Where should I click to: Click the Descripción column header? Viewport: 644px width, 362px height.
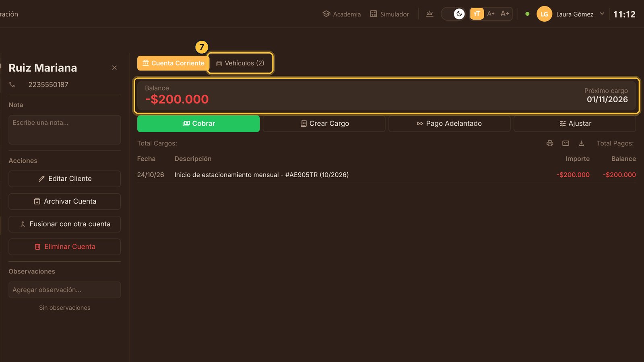193,159
